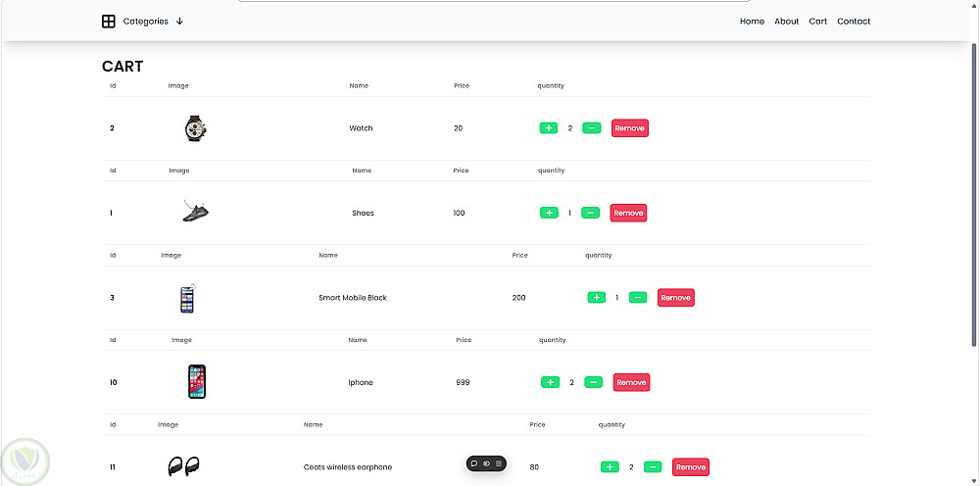Click the Watch product image
Viewport: 980px width, 486px height.
195,128
